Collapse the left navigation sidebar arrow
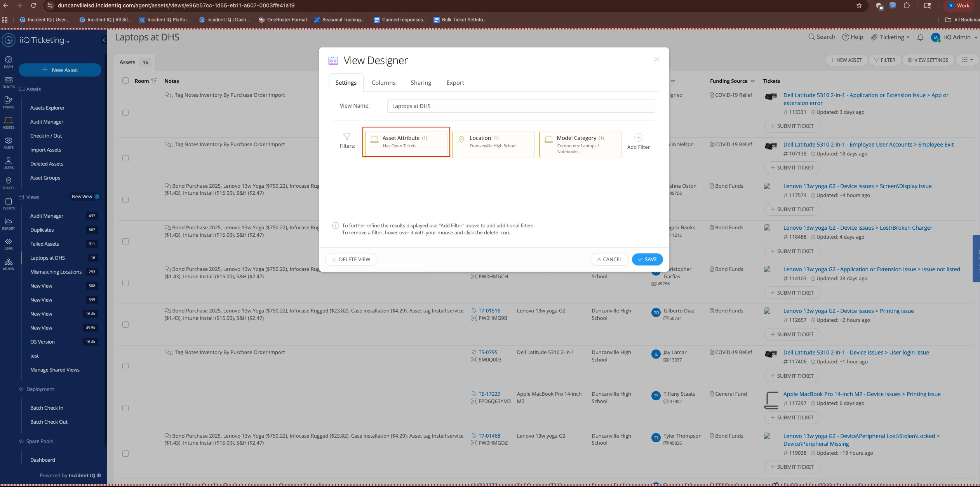 [104, 40]
